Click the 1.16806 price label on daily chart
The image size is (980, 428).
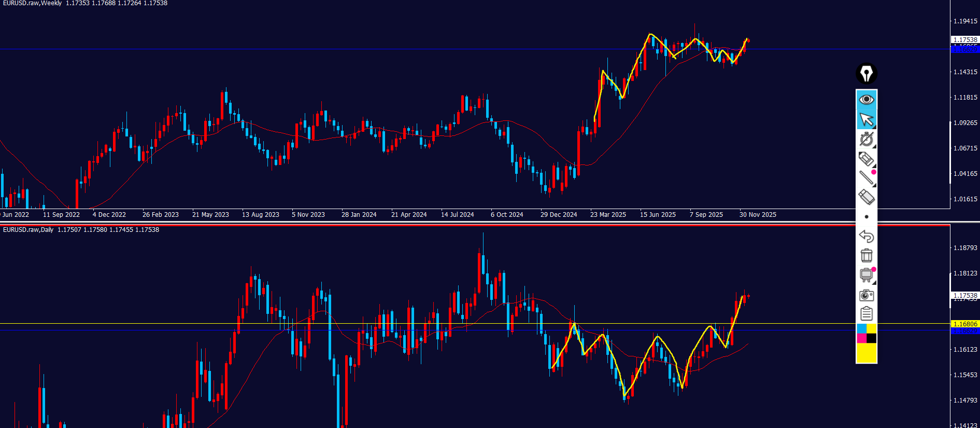[965, 324]
